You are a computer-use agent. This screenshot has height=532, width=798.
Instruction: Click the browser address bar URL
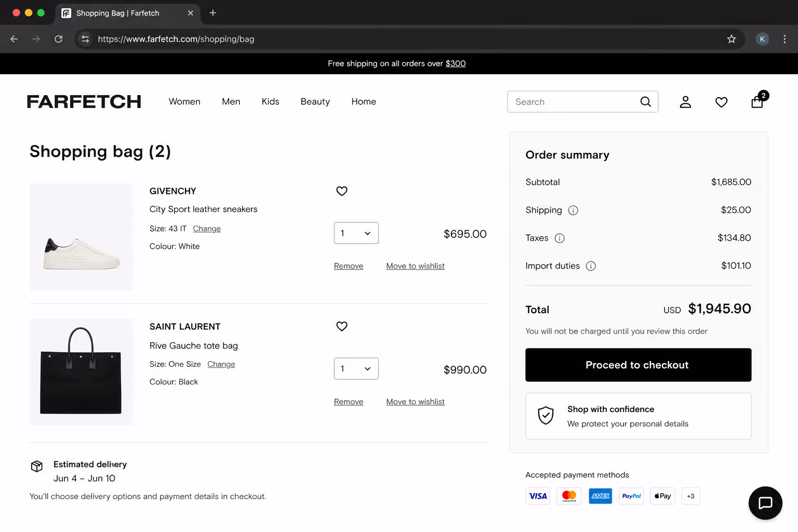176,39
